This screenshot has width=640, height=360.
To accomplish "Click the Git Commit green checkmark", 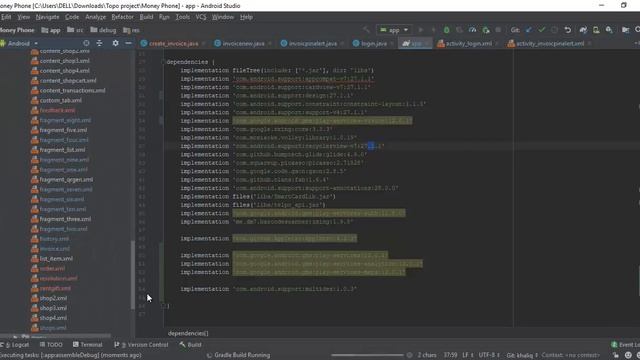I will [x=542, y=30].
